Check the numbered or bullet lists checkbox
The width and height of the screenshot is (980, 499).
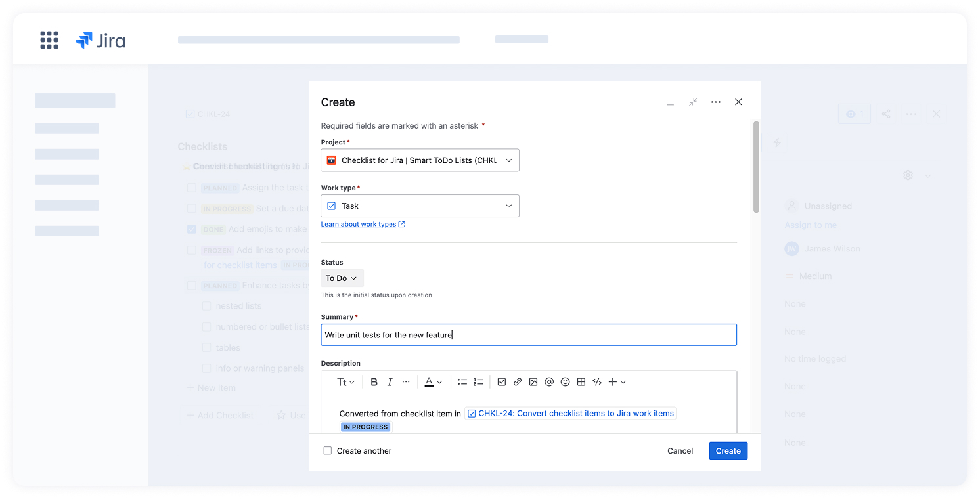pyautogui.click(x=207, y=327)
